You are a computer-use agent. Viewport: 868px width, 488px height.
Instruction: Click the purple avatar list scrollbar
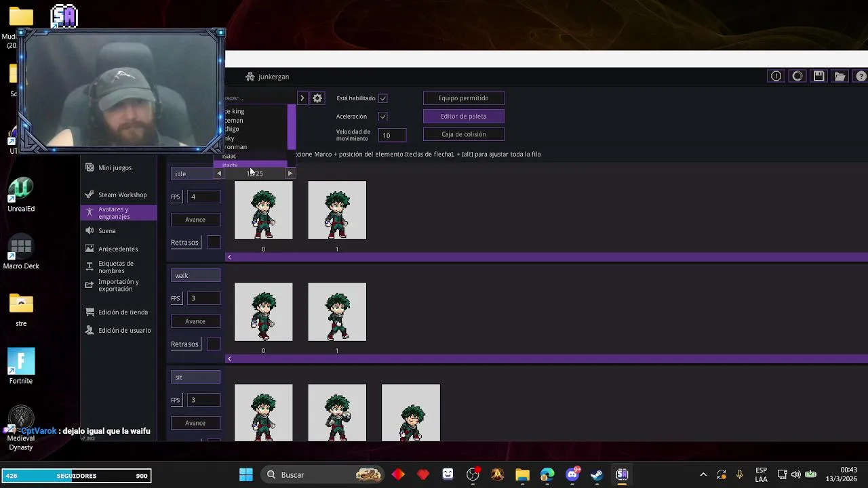[292, 127]
